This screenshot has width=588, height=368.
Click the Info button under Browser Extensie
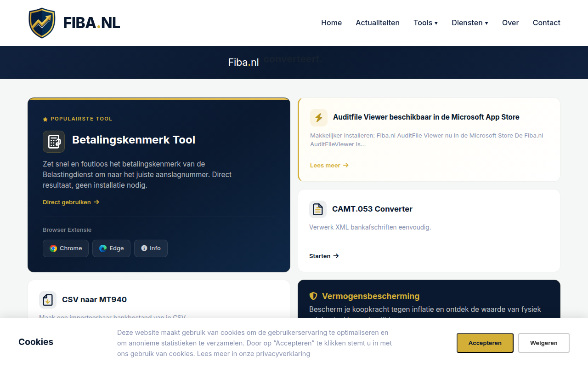click(151, 248)
